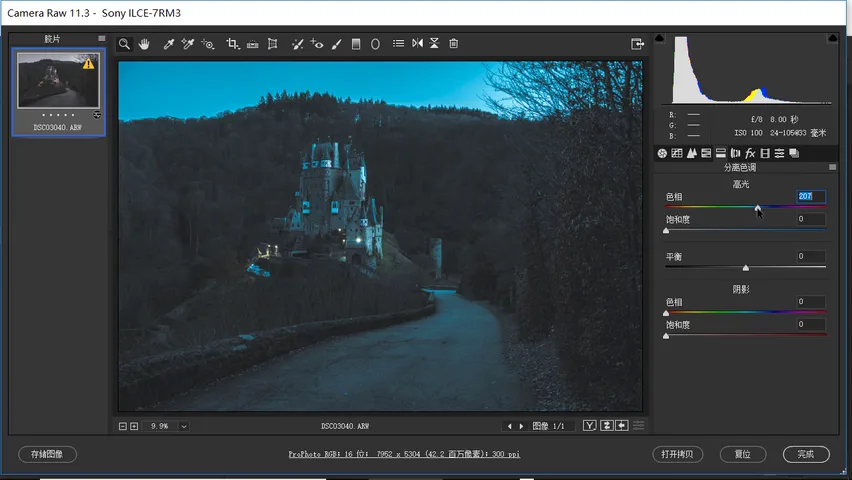This screenshot has width=852, height=480.
Task: Select the Straighten level tool
Action: point(253,44)
